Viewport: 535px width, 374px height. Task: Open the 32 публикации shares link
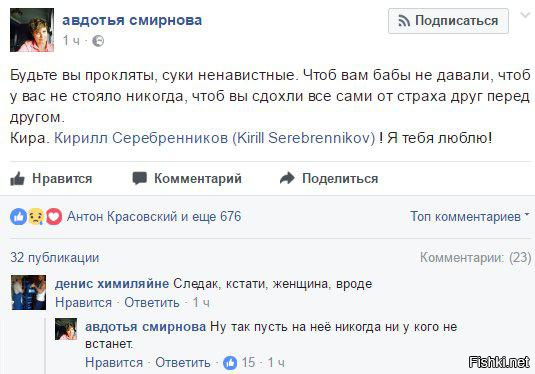coord(55,257)
